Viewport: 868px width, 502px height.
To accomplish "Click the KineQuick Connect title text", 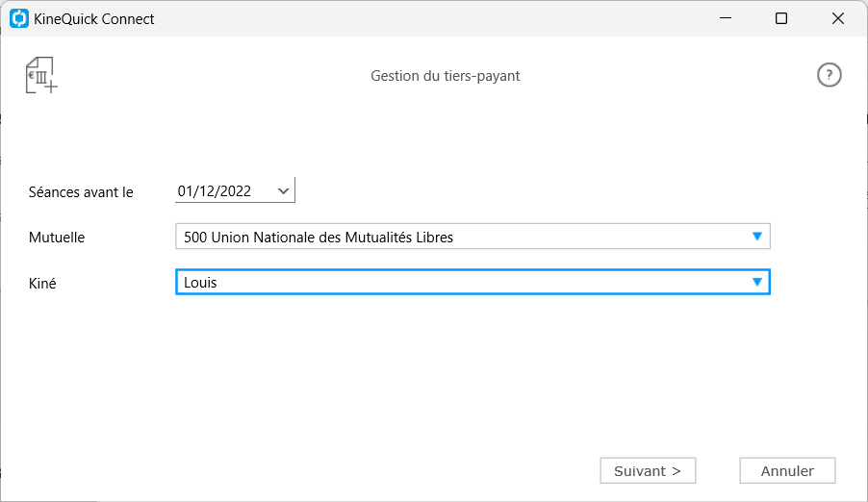I will tap(94, 19).
